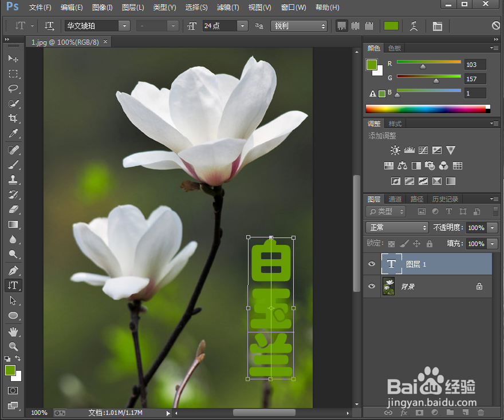Select the Clone Stamp tool
The image size is (504, 420).
click(x=13, y=180)
